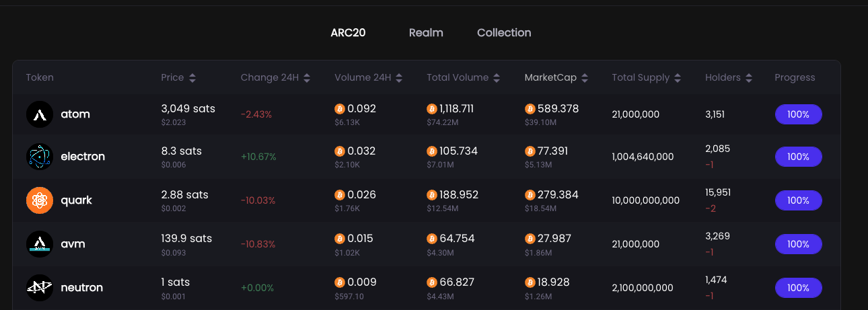Open the neutron token name
Viewport: 868px width, 310px height.
coord(81,288)
